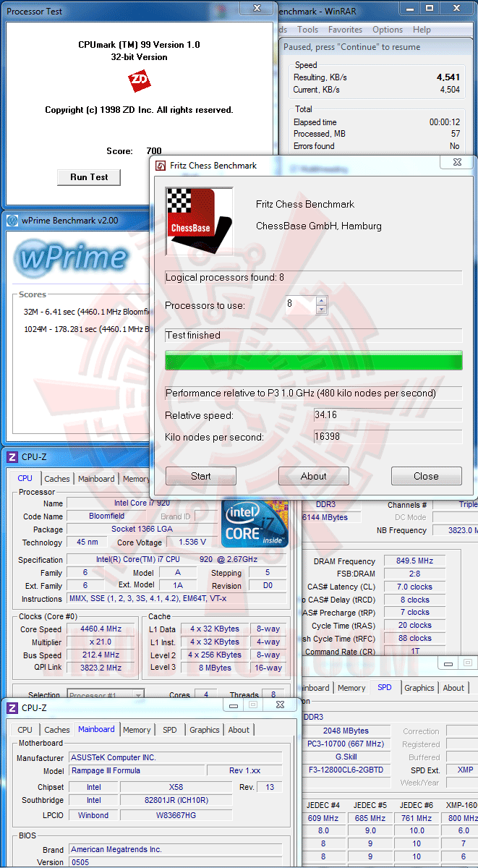Click the Processors to use number field
The width and height of the screenshot is (478, 868).
(299, 305)
